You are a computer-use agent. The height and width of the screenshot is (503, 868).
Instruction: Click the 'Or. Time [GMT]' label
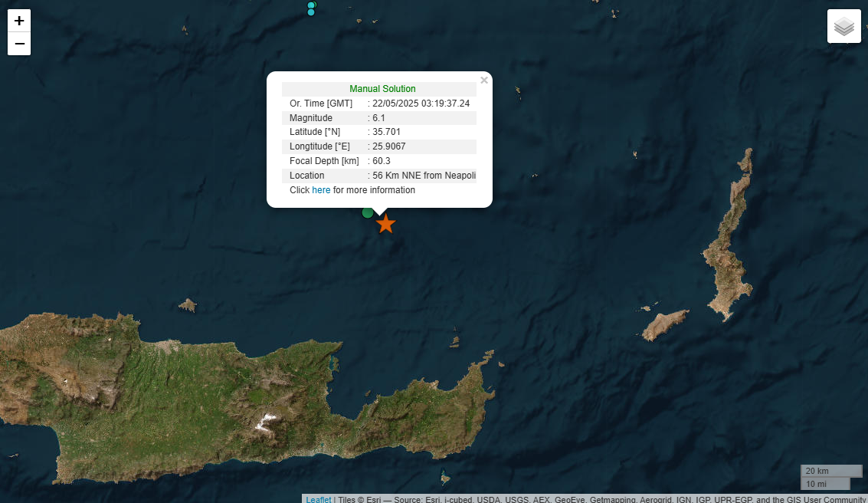pyautogui.click(x=321, y=104)
